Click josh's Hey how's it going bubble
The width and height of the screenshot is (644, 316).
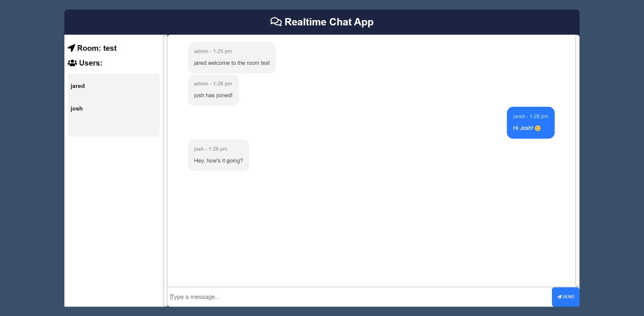[218, 155]
